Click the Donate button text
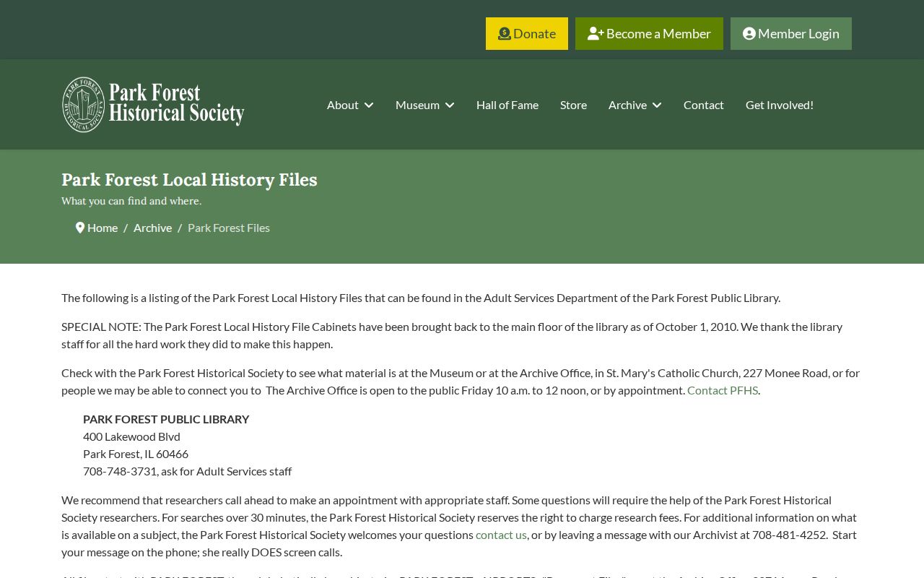The height and width of the screenshot is (578, 924). click(x=534, y=34)
